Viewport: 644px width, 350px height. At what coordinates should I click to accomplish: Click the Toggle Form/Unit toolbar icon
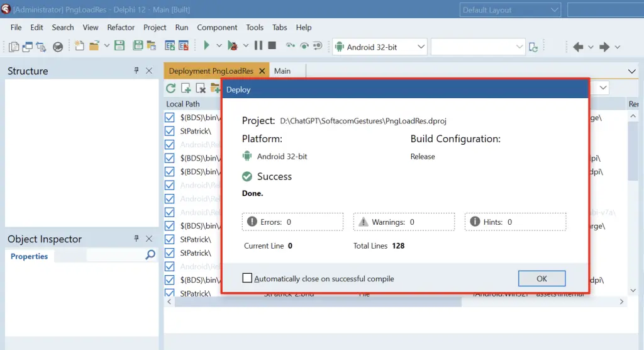[x=41, y=47]
